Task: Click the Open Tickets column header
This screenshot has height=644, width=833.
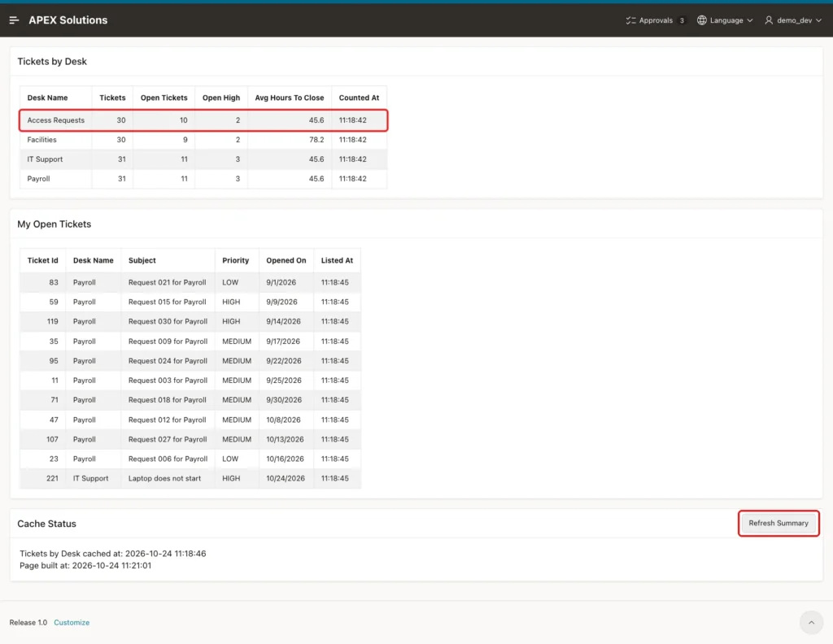Action: coord(164,98)
